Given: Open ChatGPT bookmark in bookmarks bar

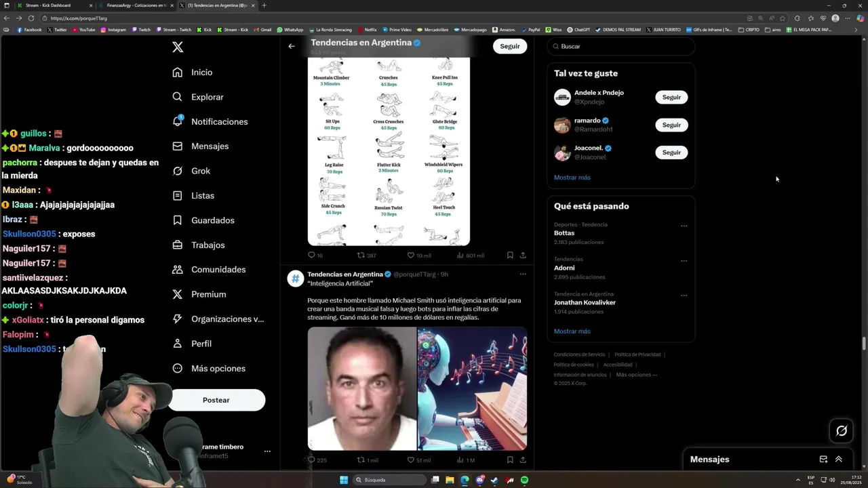Looking at the screenshot, I should pyautogui.click(x=578, y=30).
